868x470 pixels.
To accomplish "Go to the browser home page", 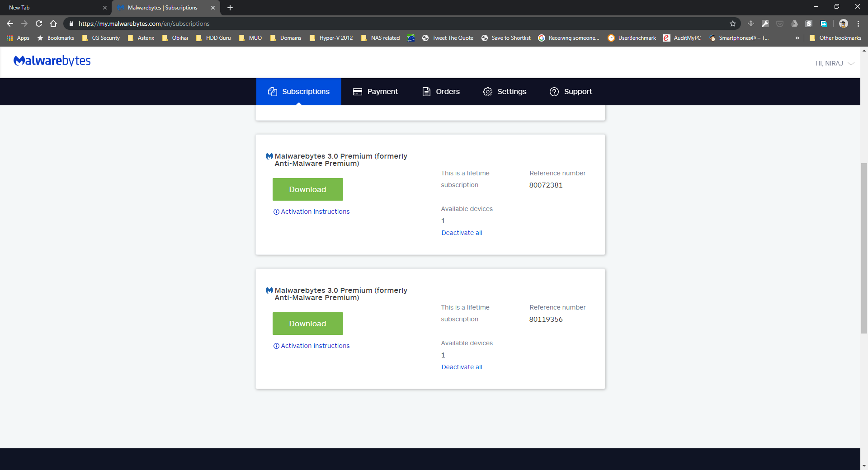I will pos(53,23).
